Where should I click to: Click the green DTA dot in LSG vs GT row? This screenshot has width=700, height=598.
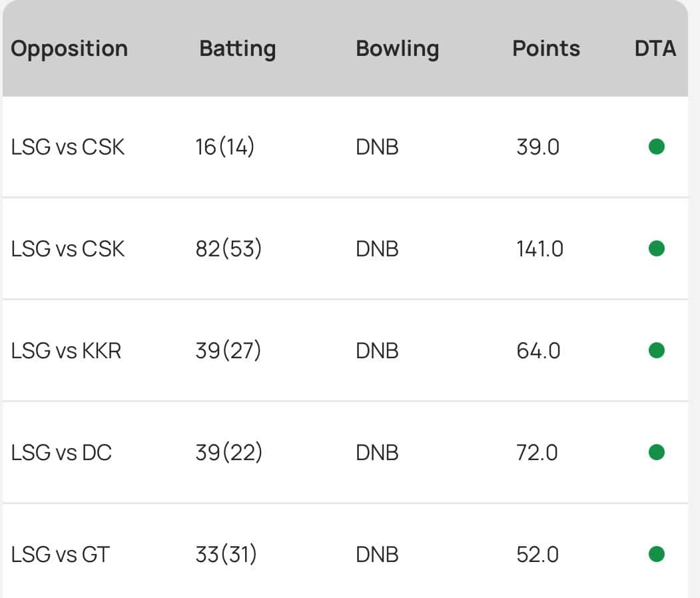656,554
